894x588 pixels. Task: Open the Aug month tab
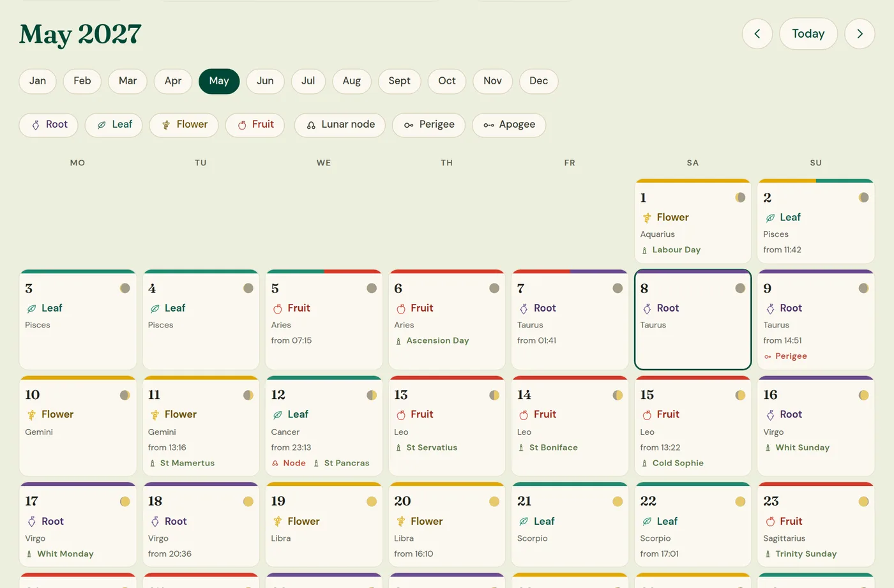click(352, 81)
